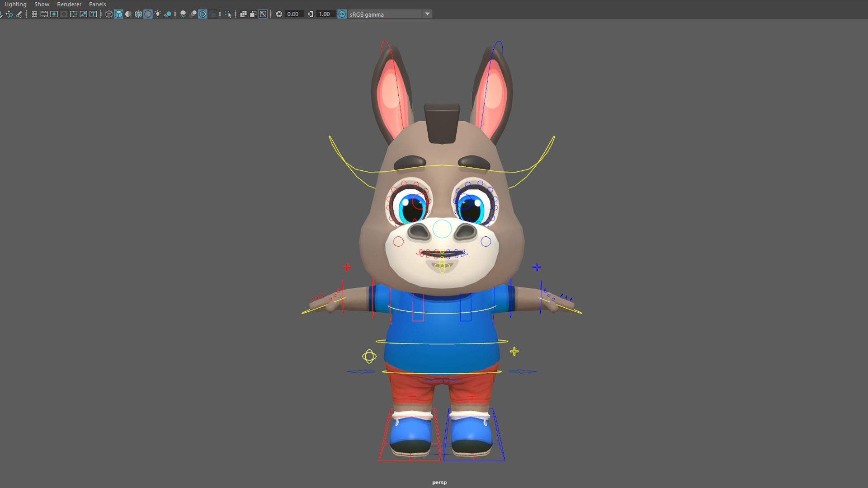Enable the film gate overlay
Screen dimensions: 868x488
click(44, 14)
